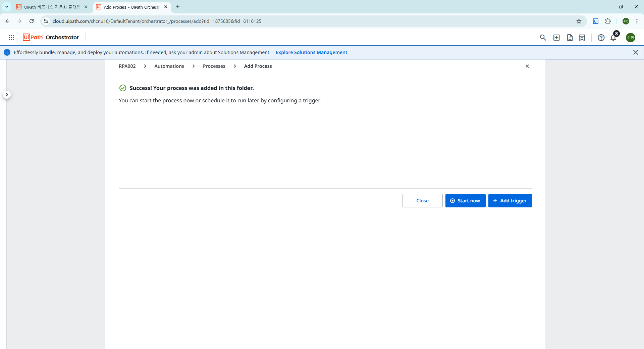The width and height of the screenshot is (644, 349).
Task: Open the Chrome profile avatar
Action: tap(626, 21)
